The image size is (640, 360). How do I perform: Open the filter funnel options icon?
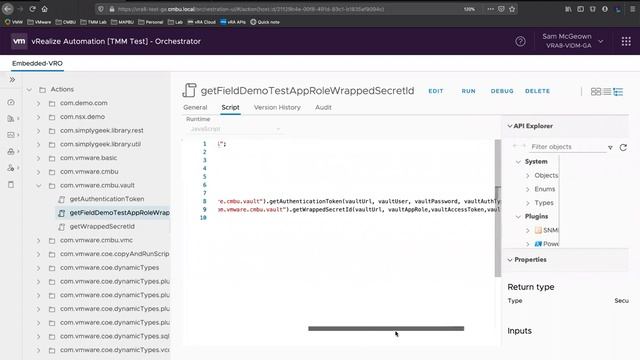point(610,147)
